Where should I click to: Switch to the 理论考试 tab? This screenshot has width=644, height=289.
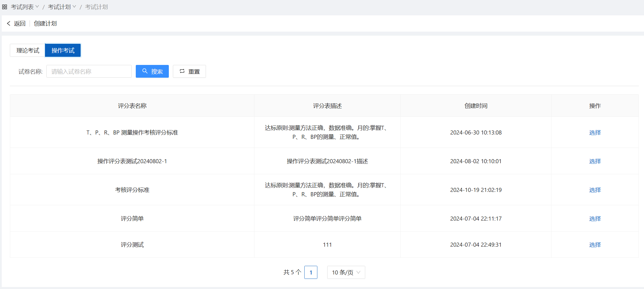click(x=28, y=50)
